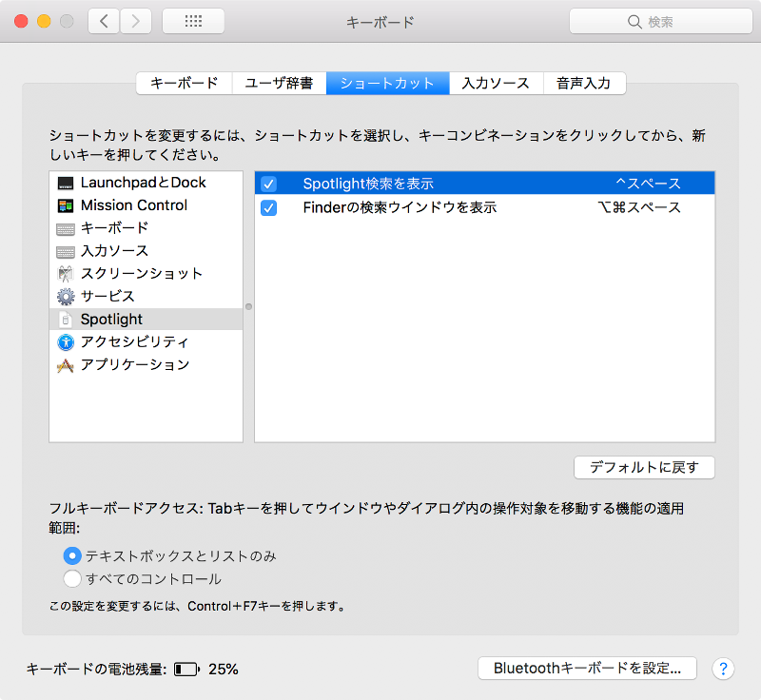Select 入力ソース row in category list
This screenshot has height=700, width=761.
tap(146, 251)
